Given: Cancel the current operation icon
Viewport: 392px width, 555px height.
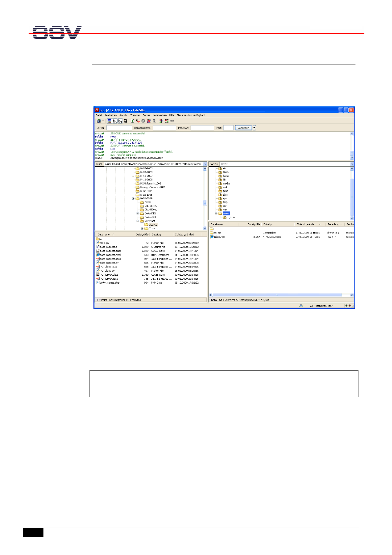Looking at the screenshot, I should coord(143,121).
